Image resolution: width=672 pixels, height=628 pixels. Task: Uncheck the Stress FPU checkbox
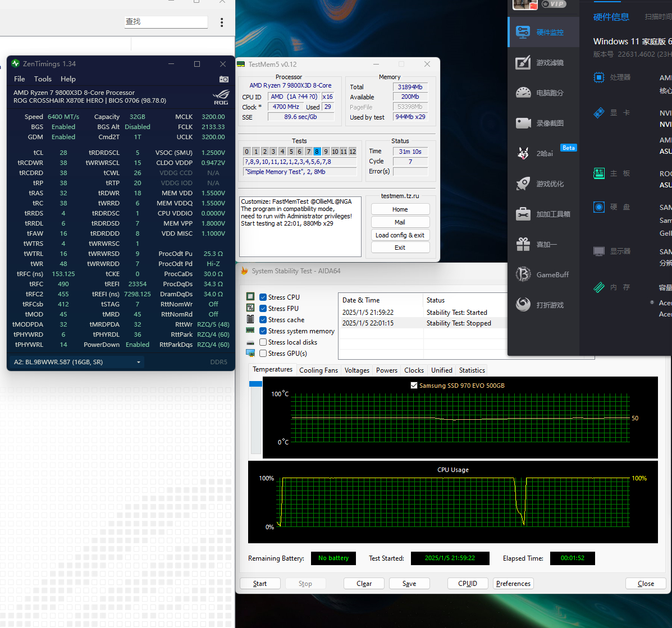tap(263, 309)
